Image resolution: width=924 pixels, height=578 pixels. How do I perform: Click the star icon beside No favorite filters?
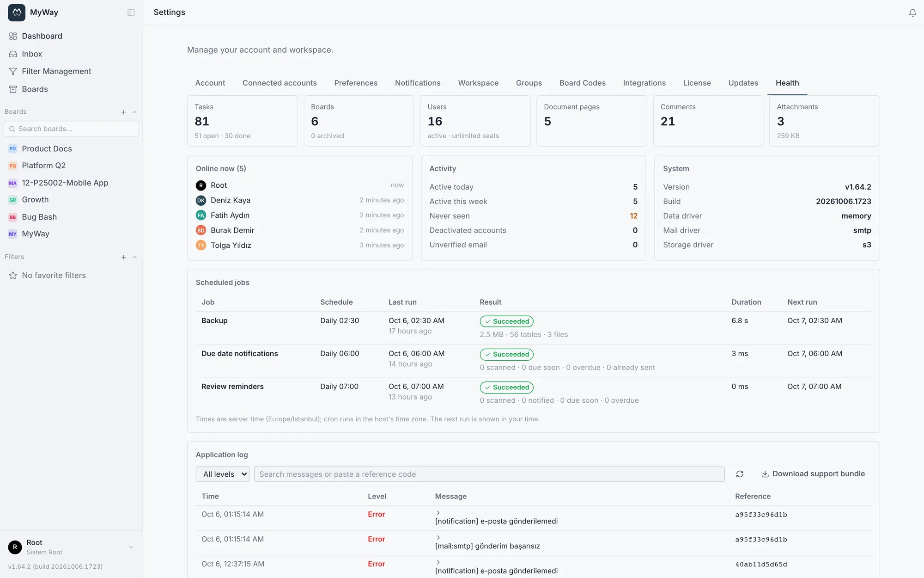(x=13, y=276)
